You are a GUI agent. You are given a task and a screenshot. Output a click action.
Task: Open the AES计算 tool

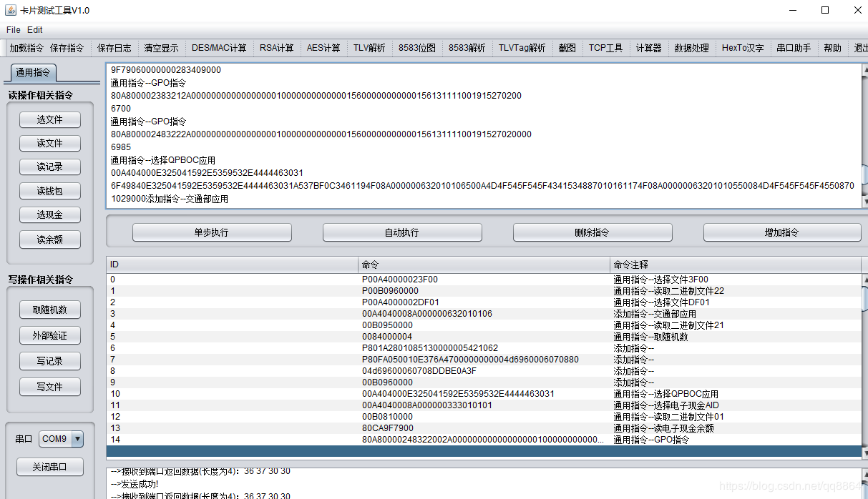[x=323, y=48]
